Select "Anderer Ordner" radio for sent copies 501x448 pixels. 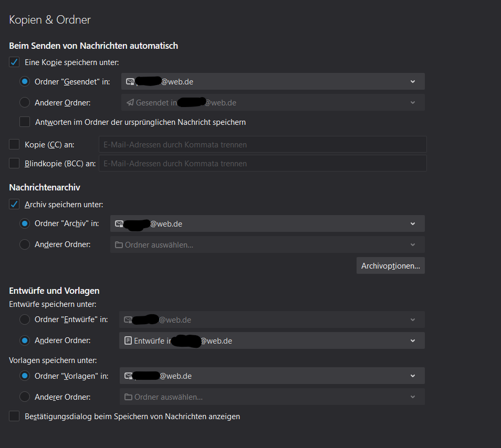tap(25, 103)
